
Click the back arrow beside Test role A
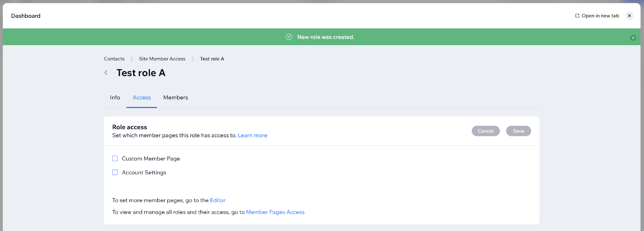click(x=106, y=73)
